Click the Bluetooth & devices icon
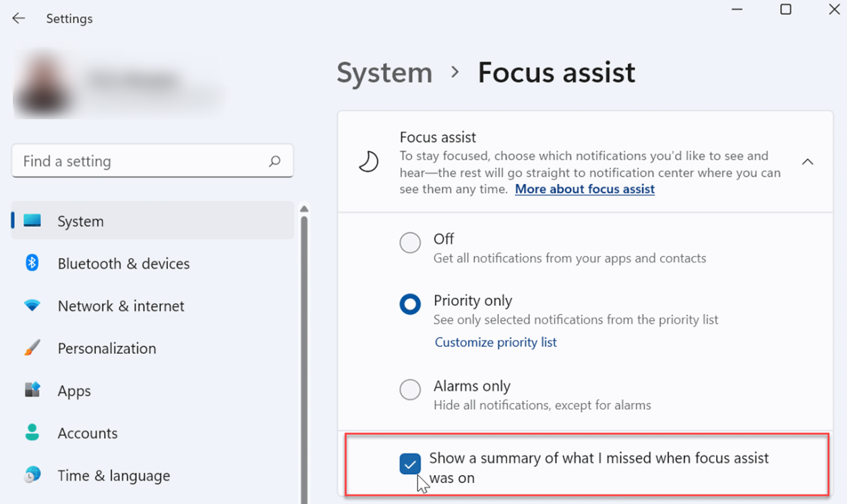Screen dimensions: 847x504 pyautogui.click(x=32, y=263)
